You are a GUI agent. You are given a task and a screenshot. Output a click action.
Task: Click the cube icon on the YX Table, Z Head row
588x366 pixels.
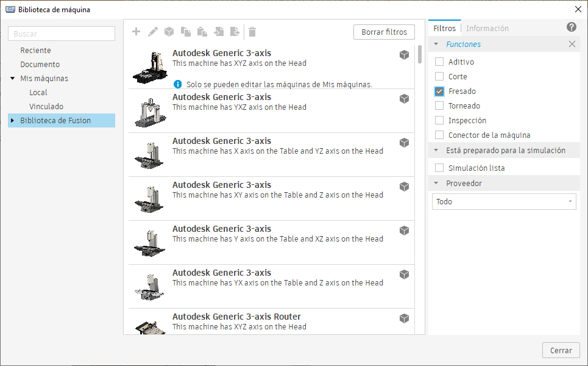(x=404, y=274)
